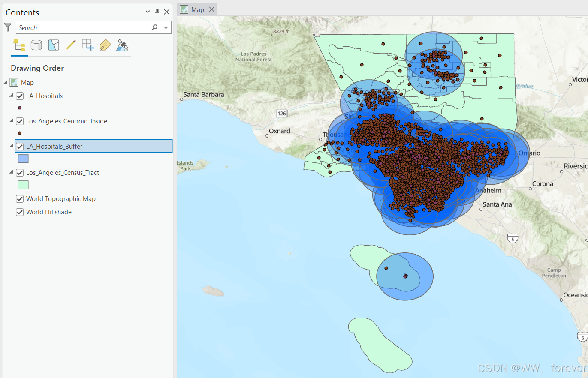Select the LA_Hospitals_Buffer layer name
Viewport: 588px width, 378px height.
point(55,146)
